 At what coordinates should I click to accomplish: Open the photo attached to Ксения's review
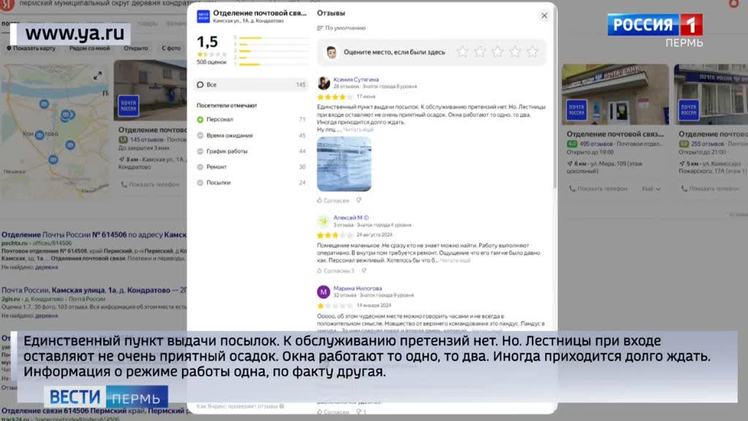click(344, 164)
